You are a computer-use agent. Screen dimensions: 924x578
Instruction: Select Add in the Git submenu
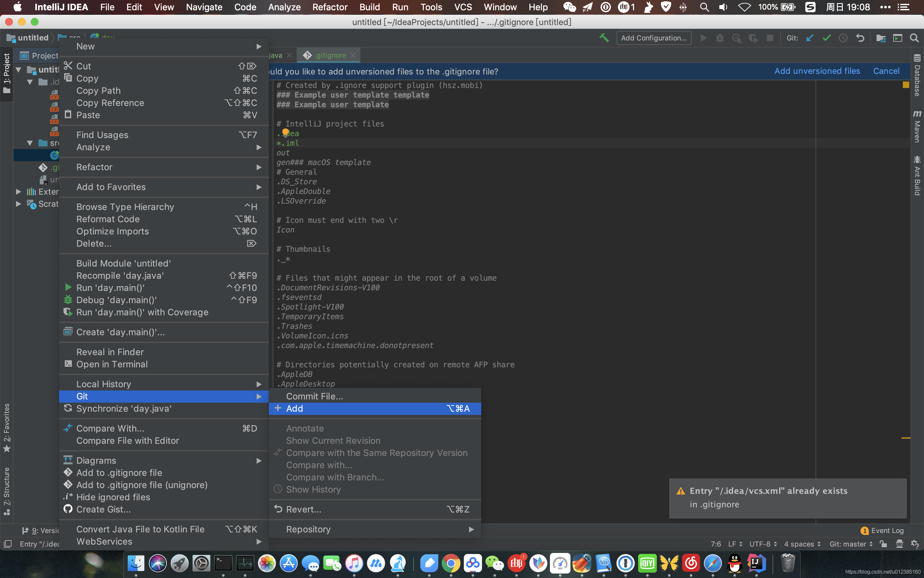click(x=375, y=408)
